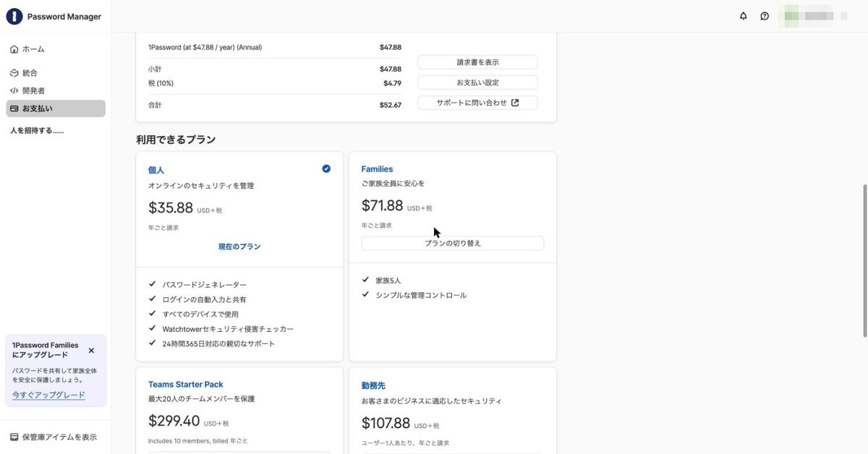Click パスワードジェネレーター feature text
Screen dimensions: 868x454
pos(205,285)
